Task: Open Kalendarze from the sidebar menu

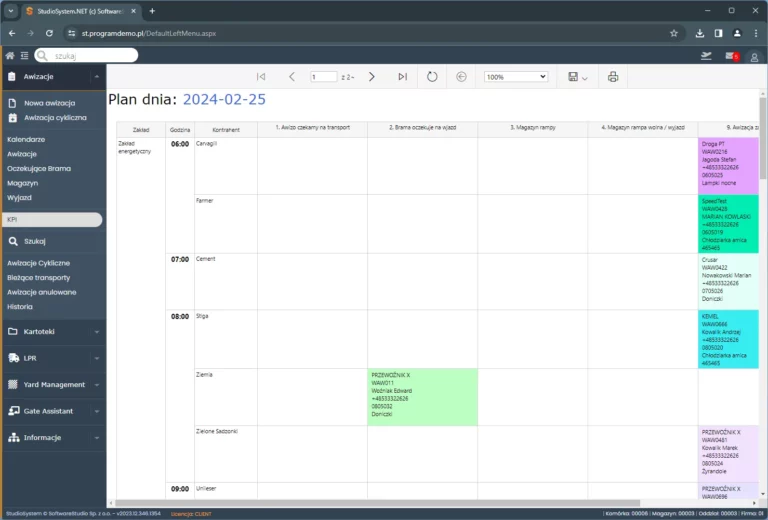Action: point(26,139)
